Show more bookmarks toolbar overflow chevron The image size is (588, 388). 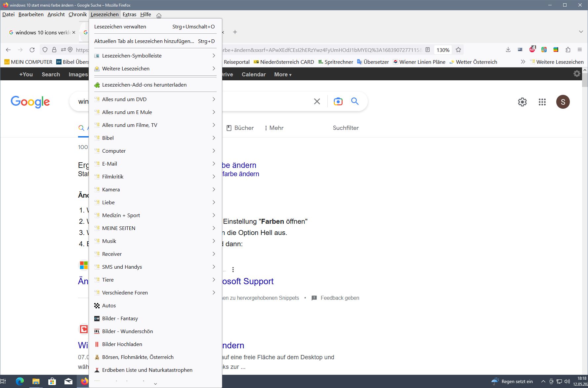coord(523,62)
